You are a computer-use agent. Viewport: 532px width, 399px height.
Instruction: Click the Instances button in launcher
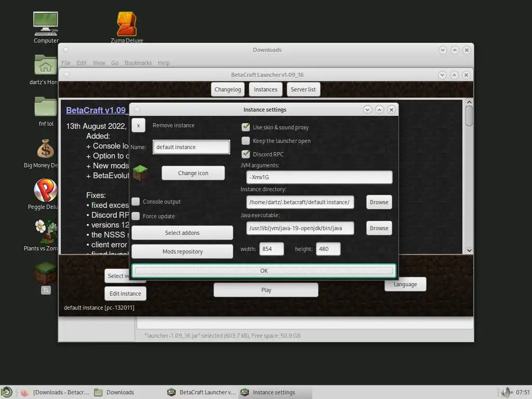[265, 89]
